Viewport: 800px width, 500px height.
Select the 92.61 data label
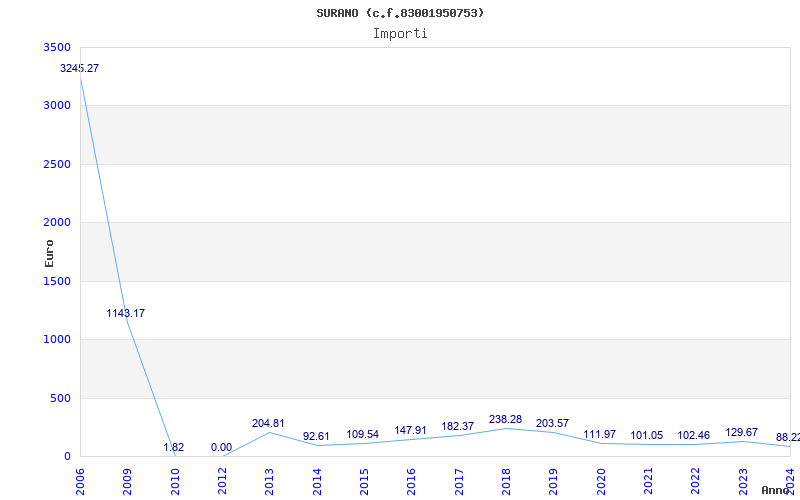point(316,437)
